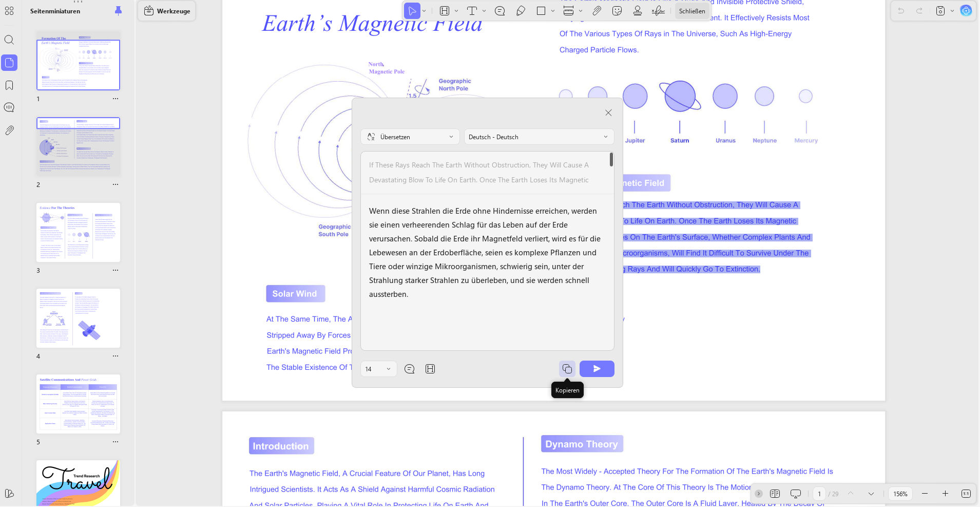The width and height of the screenshot is (980, 507).
Task: Add a comment note from toolbar
Action: (x=500, y=11)
